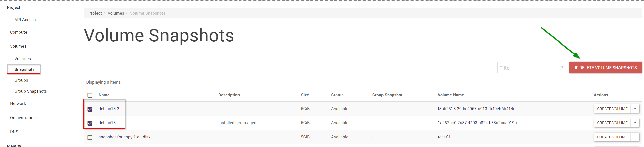Open Snapshots in the sidebar
644x147 pixels.
[25, 69]
